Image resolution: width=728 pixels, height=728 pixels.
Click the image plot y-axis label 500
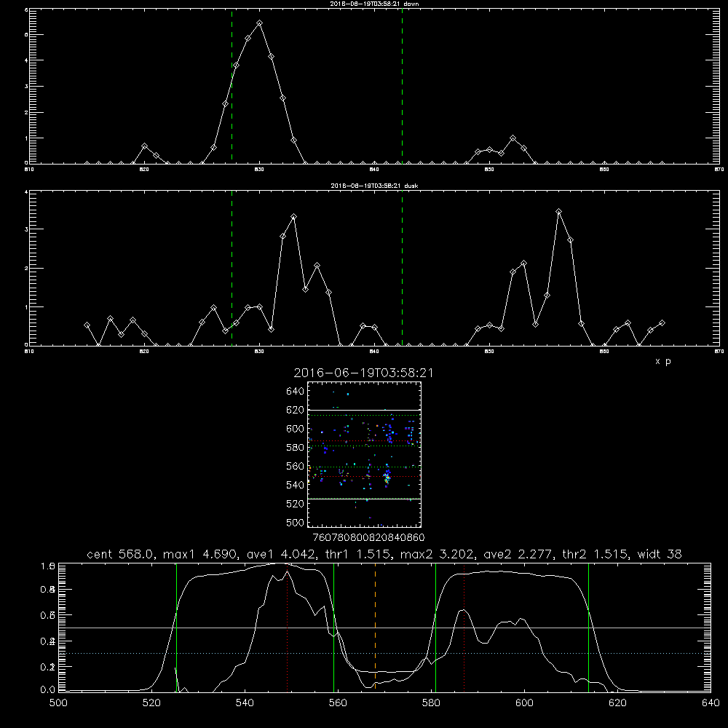click(x=296, y=523)
